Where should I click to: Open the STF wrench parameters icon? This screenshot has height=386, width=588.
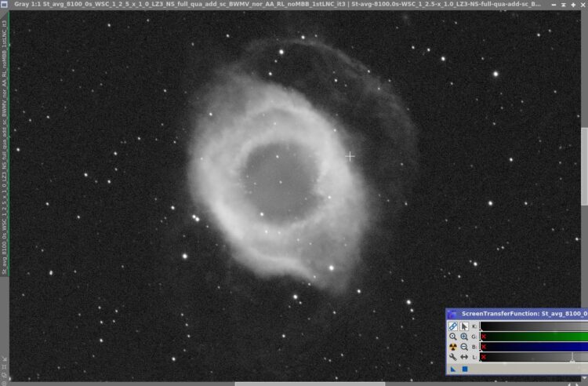click(x=453, y=357)
